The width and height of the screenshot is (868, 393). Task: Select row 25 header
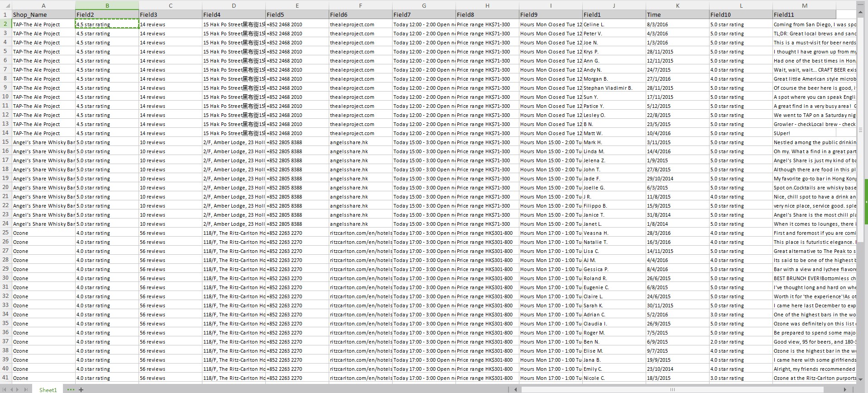click(6, 233)
